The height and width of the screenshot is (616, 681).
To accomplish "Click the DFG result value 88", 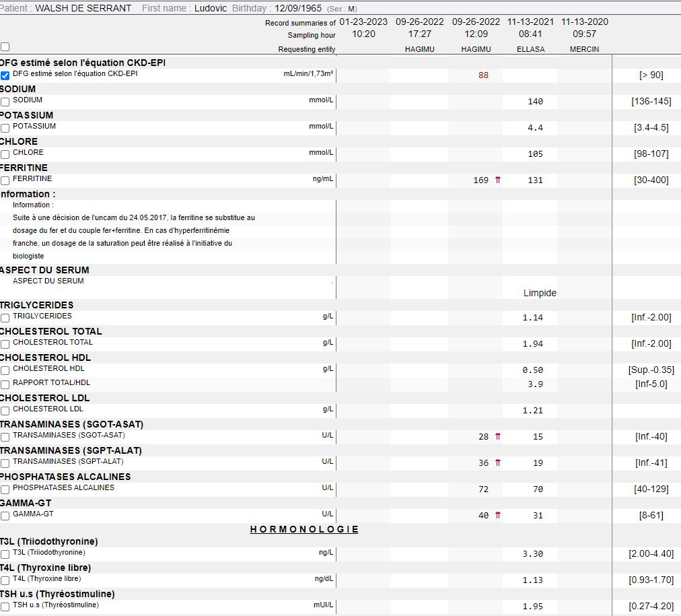I will tap(483, 75).
